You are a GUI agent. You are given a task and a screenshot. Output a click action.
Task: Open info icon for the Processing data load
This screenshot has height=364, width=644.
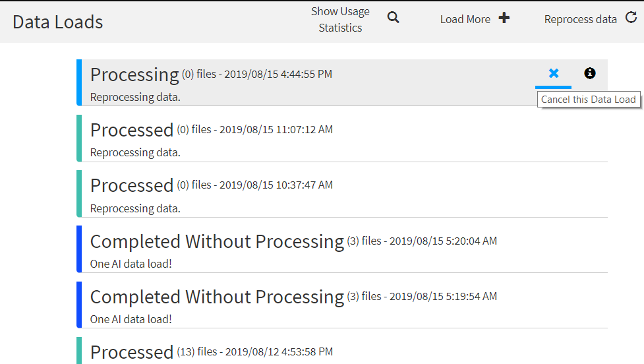tap(590, 73)
